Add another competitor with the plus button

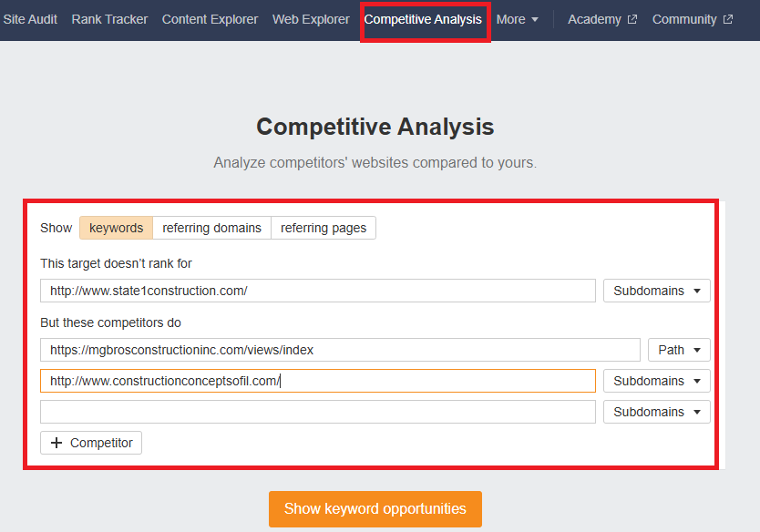coord(91,443)
